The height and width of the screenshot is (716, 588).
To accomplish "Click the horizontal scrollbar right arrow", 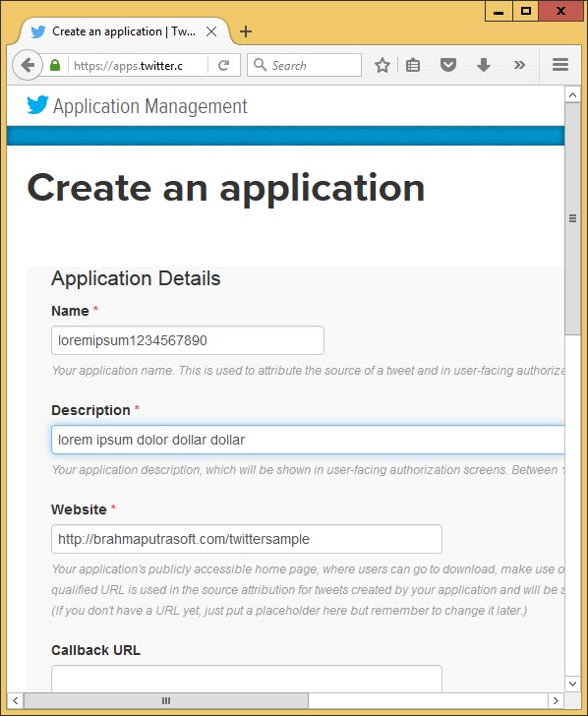I will (556, 700).
